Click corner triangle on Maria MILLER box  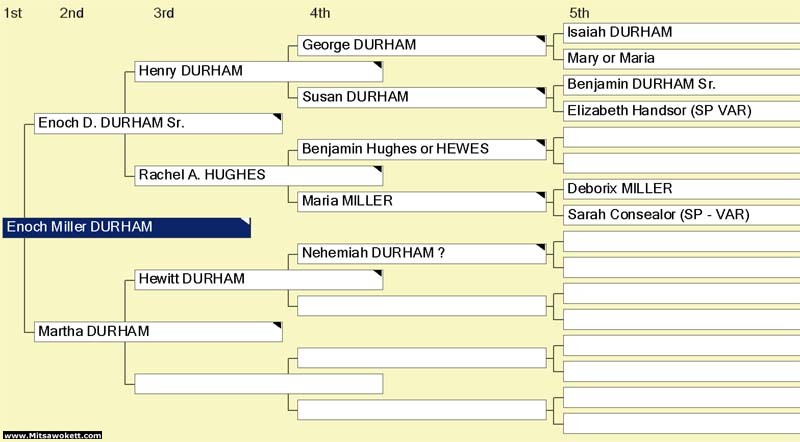tap(541, 195)
